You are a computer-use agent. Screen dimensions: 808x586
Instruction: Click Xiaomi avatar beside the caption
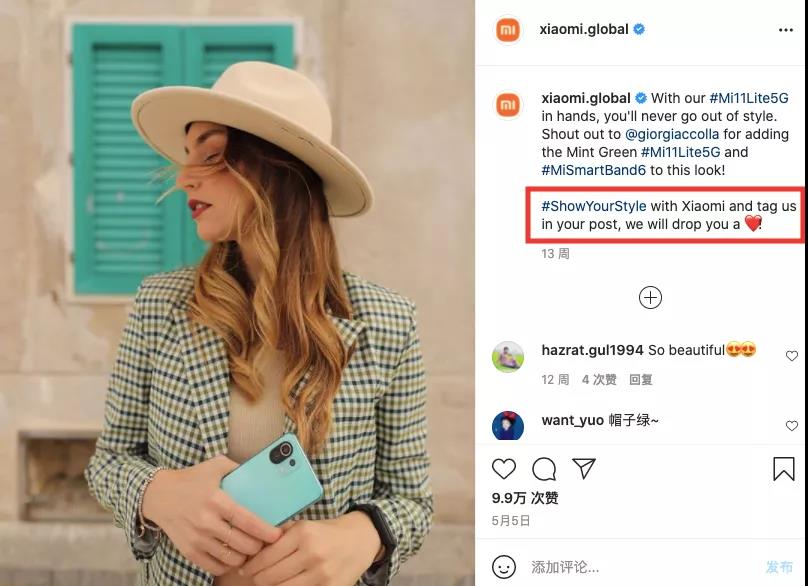coord(508,105)
